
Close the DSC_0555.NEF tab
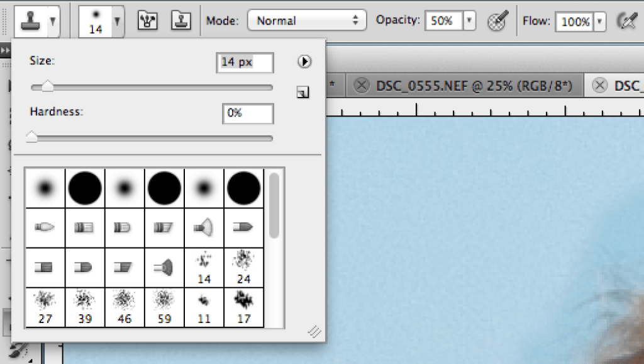point(361,86)
